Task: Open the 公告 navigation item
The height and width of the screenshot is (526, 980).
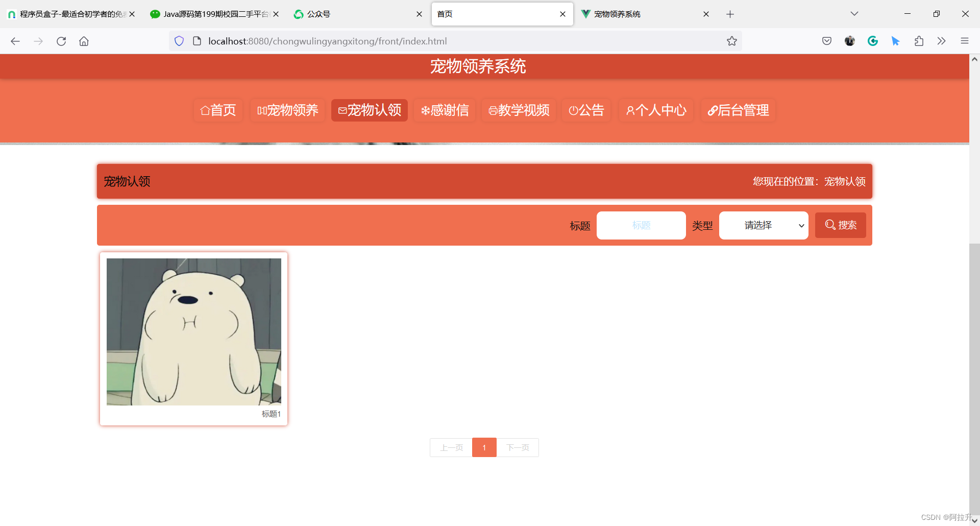Action: 586,110
